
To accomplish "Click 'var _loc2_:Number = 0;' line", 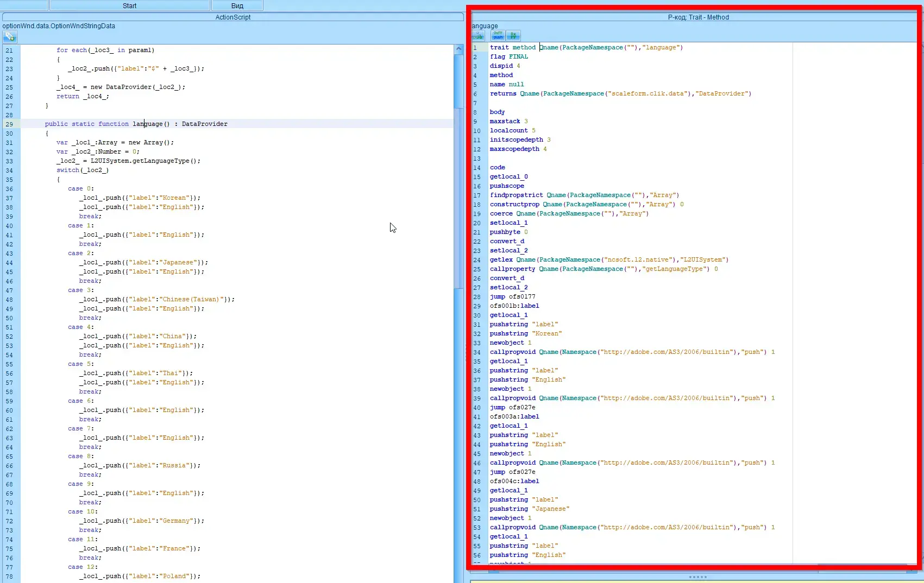I will [x=98, y=151].
